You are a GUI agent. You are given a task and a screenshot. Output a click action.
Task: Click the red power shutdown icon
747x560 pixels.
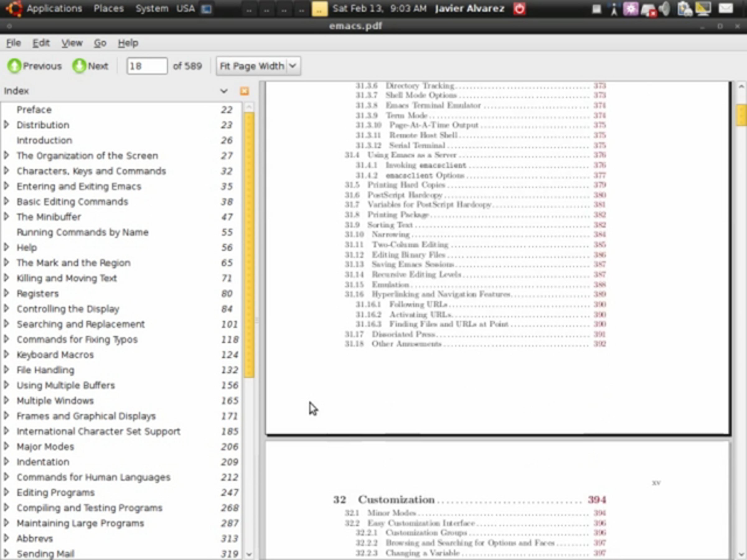pyautogui.click(x=519, y=8)
